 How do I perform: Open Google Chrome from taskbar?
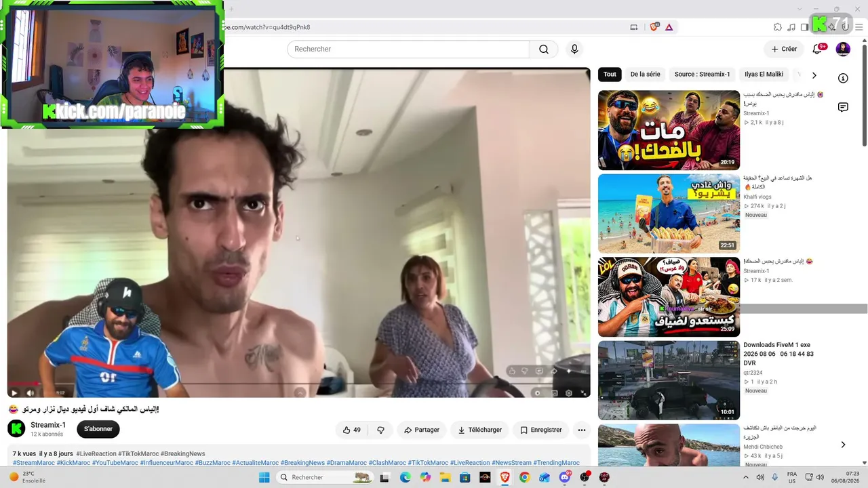point(524,477)
